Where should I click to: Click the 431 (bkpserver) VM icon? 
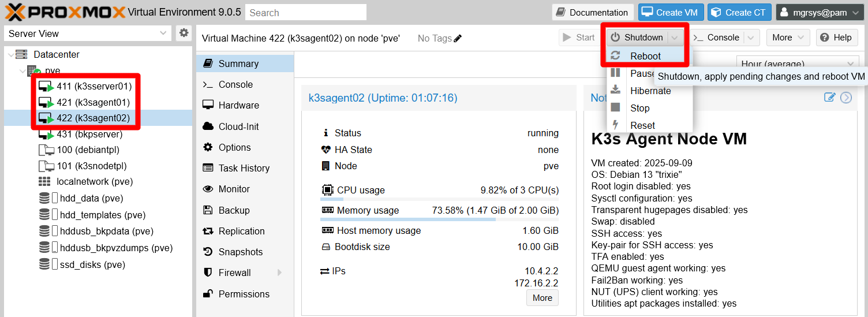click(46, 134)
